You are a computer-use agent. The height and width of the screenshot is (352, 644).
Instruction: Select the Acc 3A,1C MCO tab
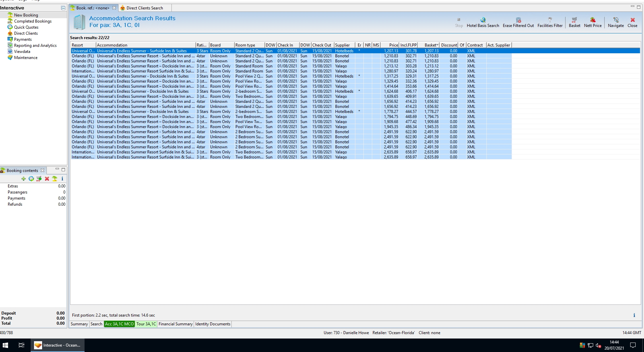pos(119,324)
